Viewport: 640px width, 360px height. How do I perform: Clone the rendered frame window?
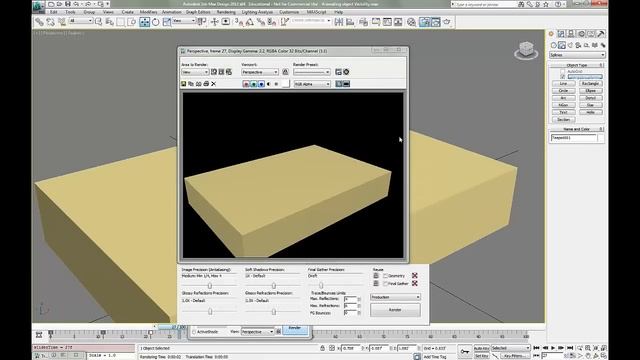198,84
